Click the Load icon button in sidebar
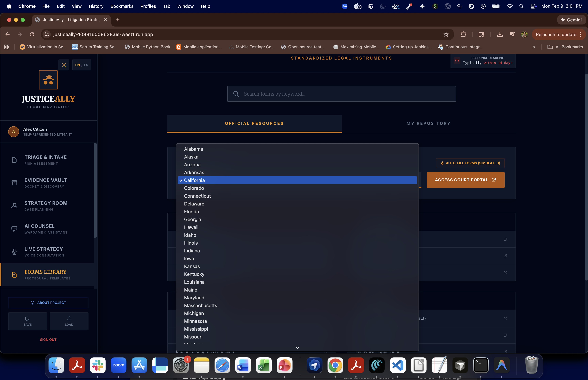This screenshot has height=380, width=588. click(x=69, y=321)
